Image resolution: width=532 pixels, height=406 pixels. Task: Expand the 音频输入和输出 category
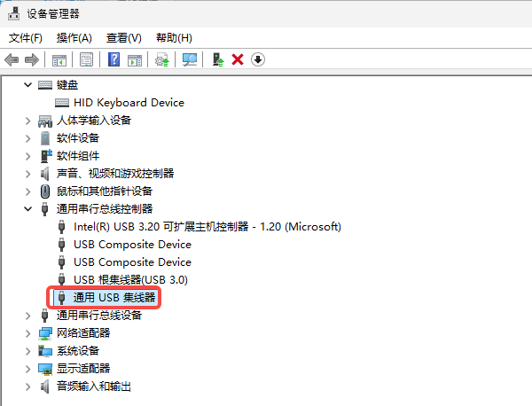(27, 386)
